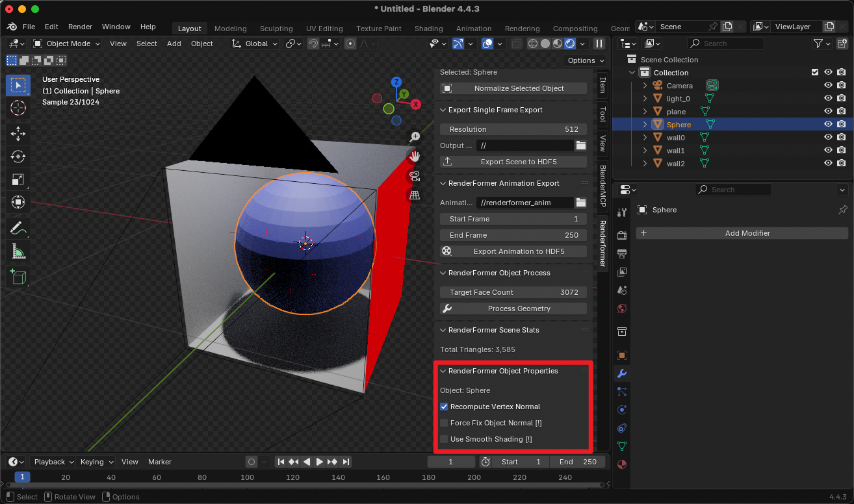Screen dimensions: 854x504
Task: Browse output folder icon next to Output path
Action: [581, 145]
